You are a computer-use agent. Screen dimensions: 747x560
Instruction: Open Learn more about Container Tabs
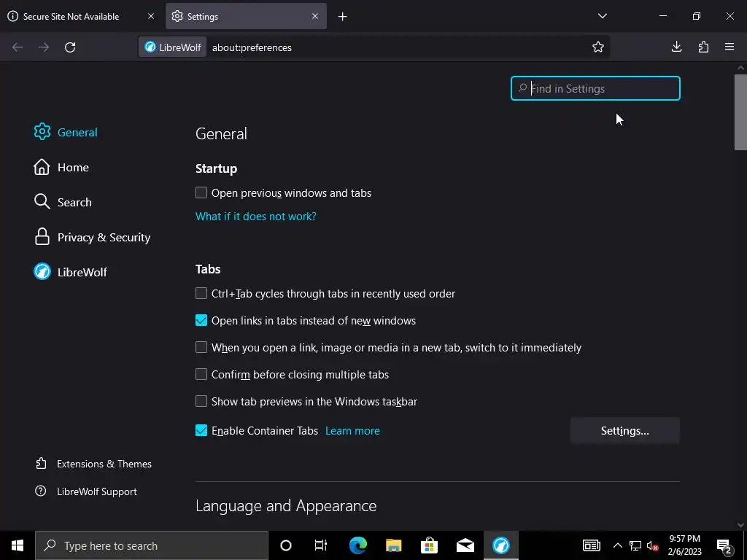(x=352, y=430)
